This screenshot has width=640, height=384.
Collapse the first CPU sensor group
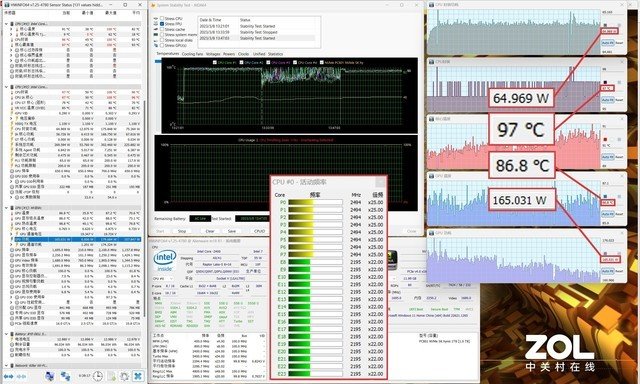coord(7,24)
